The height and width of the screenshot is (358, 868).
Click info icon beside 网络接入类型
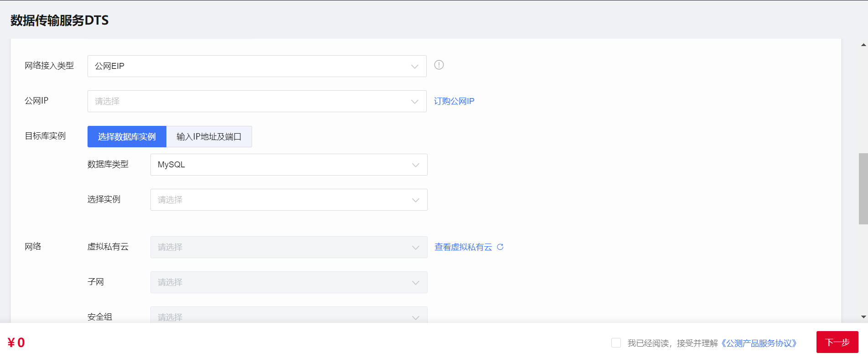click(439, 65)
